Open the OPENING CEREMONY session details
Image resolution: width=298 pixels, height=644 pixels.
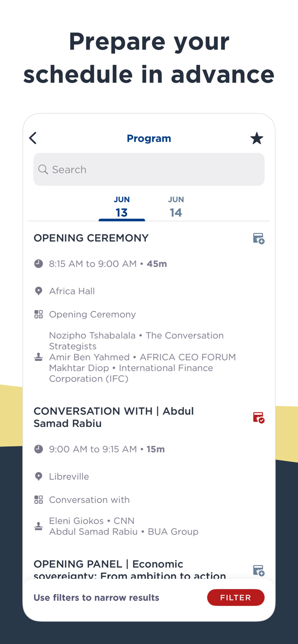(x=91, y=238)
